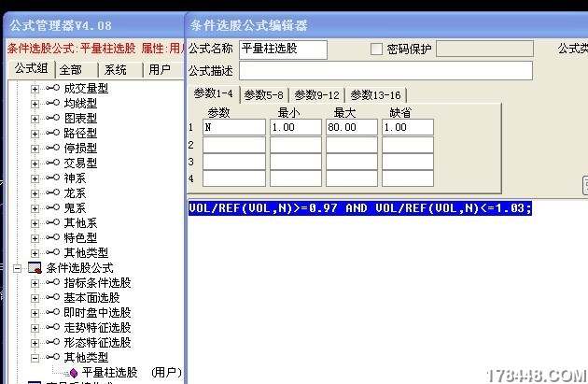Click the group icon beside 停损型
This screenshot has height=384, width=588.
[x=52, y=148]
